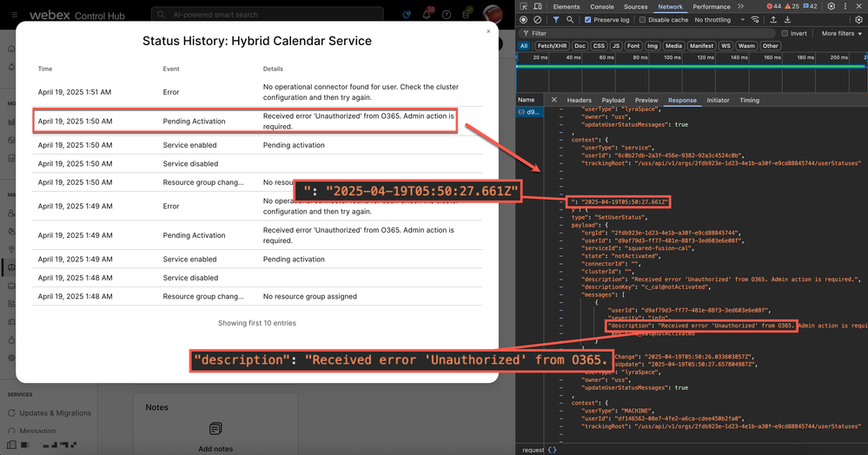868x455 pixels.
Task: Switch to the Performance tab
Action: click(712, 7)
